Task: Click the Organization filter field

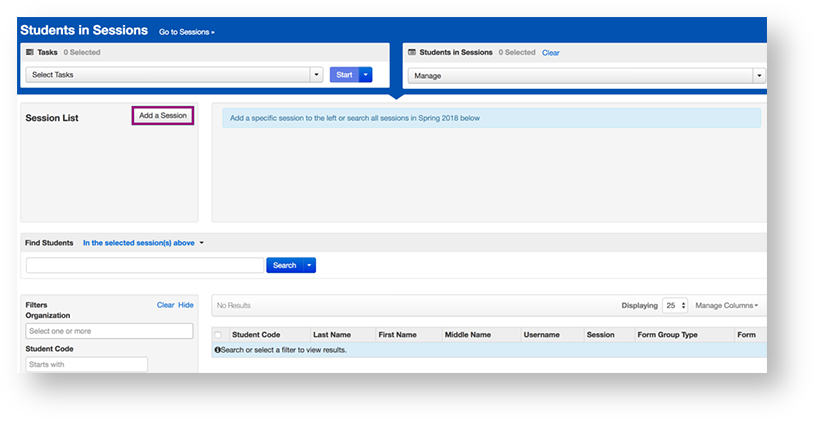Action: click(109, 331)
